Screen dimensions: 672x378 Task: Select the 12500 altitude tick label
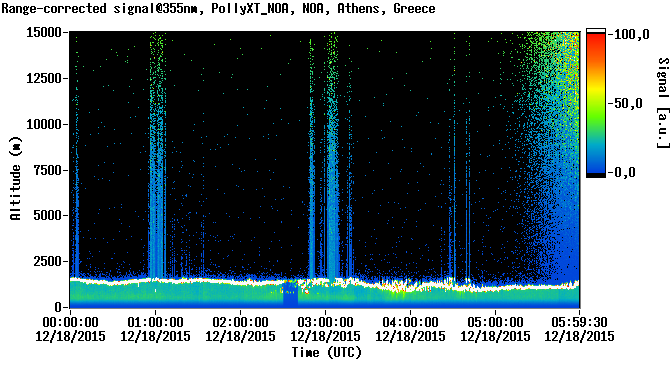pyautogui.click(x=44, y=78)
